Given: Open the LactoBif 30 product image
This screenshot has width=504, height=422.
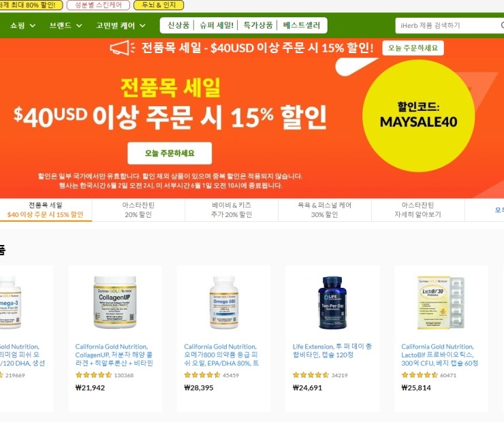Looking at the screenshot, I should click(x=441, y=302).
